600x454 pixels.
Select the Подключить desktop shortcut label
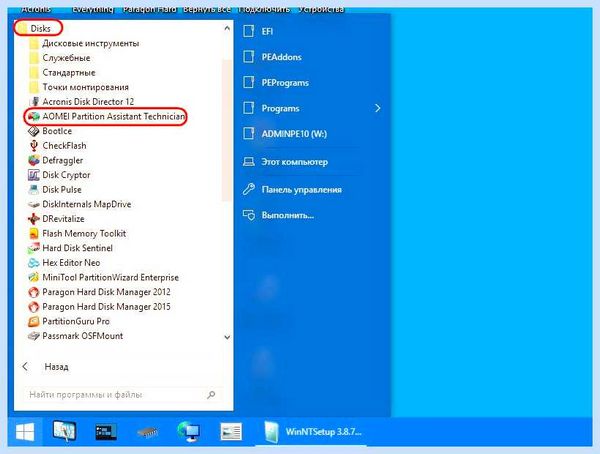coord(264,9)
